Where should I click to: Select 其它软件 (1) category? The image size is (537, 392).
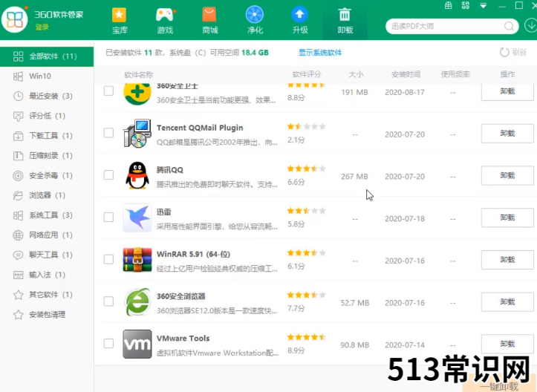tap(47, 295)
